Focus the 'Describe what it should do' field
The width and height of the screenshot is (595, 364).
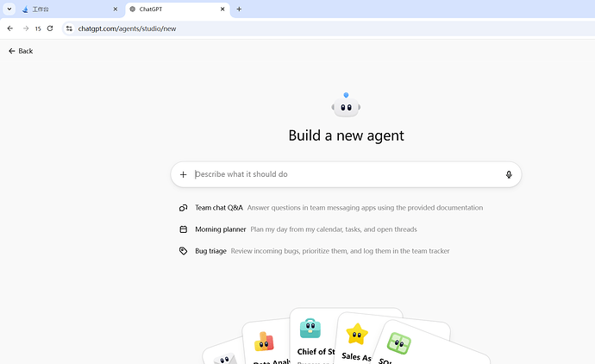point(347,174)
